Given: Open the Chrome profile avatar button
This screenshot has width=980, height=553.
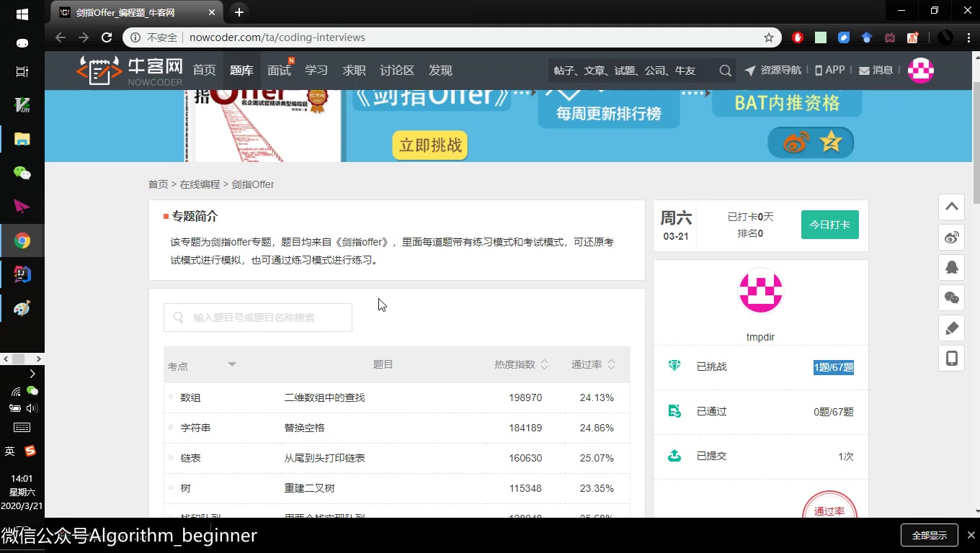Looking at the screenshot, I should pos(945,37).
